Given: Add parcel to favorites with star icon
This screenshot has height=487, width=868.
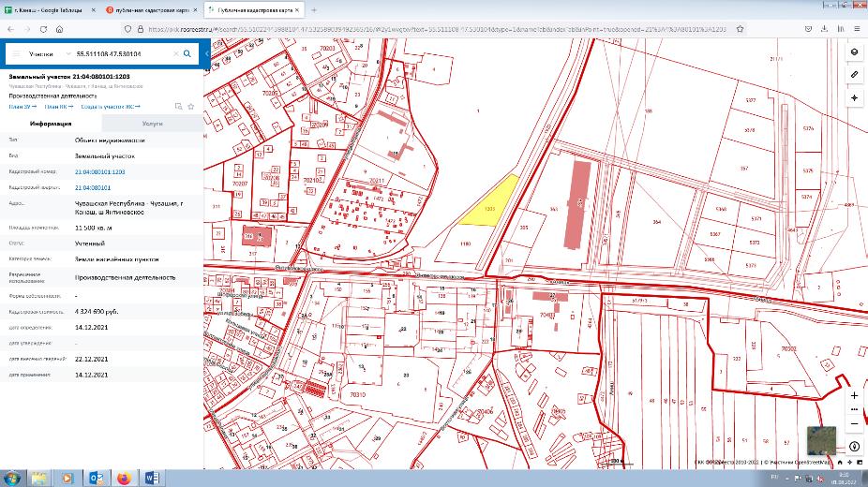Looking at the screenshot, I should [x=190, y=107].
